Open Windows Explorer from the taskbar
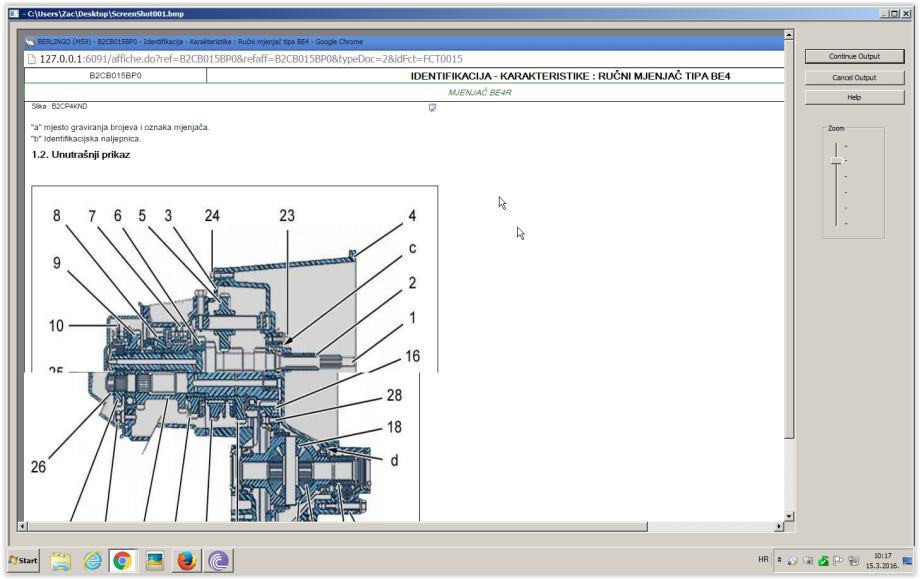This screenshot has height=579, width=920. tap(59, 561)
